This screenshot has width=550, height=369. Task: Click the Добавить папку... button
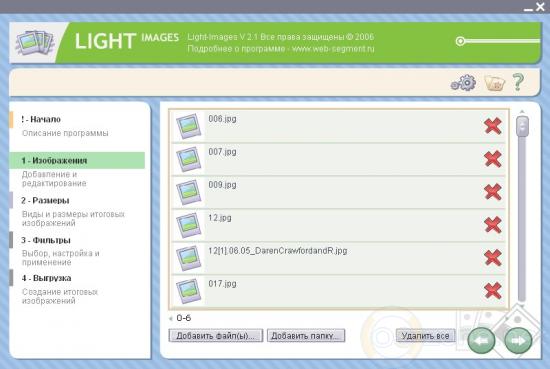pyautogui.click(x=306, y=335)
